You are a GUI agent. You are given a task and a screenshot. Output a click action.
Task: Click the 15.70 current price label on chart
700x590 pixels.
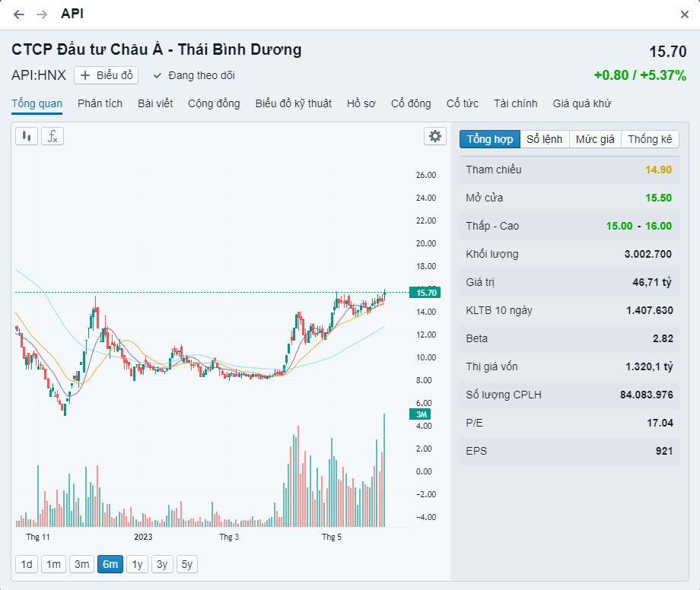(x=424, y=293)
